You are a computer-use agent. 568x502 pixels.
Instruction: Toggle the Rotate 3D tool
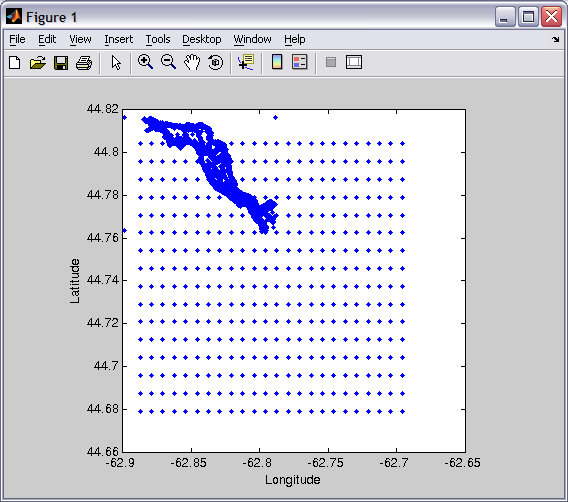click(216, 62)
